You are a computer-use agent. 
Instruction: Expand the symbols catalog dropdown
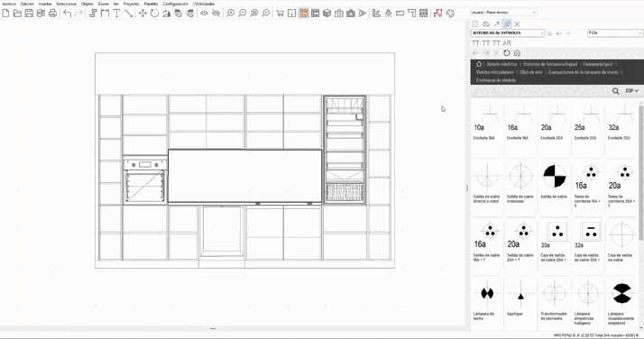(x=508, y=32)
